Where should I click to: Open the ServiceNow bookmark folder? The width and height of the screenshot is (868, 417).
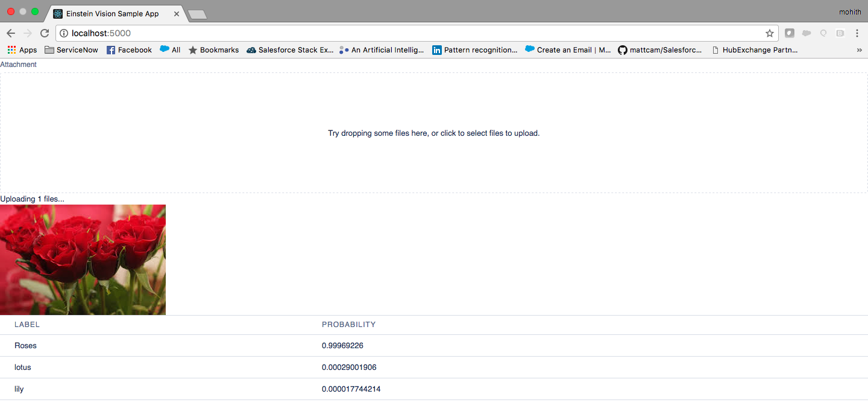click(x=71, y=50)
